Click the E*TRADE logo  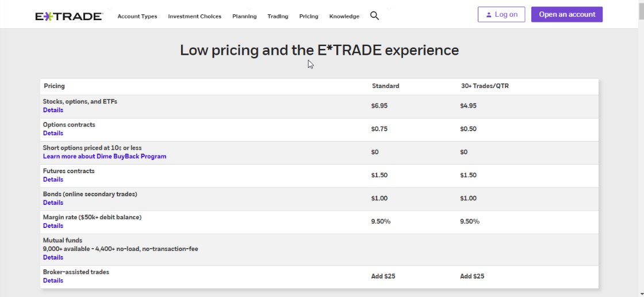click(x=69, y=17)
